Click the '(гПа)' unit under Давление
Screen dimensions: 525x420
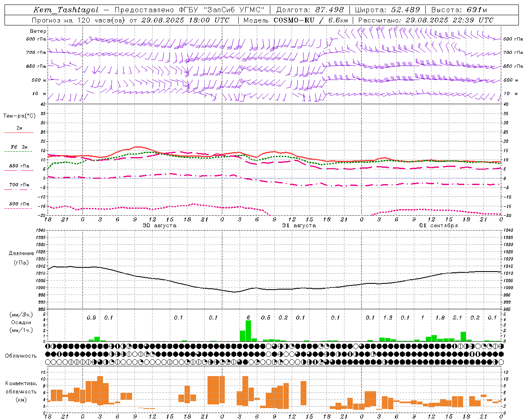(x=21, y=263)
